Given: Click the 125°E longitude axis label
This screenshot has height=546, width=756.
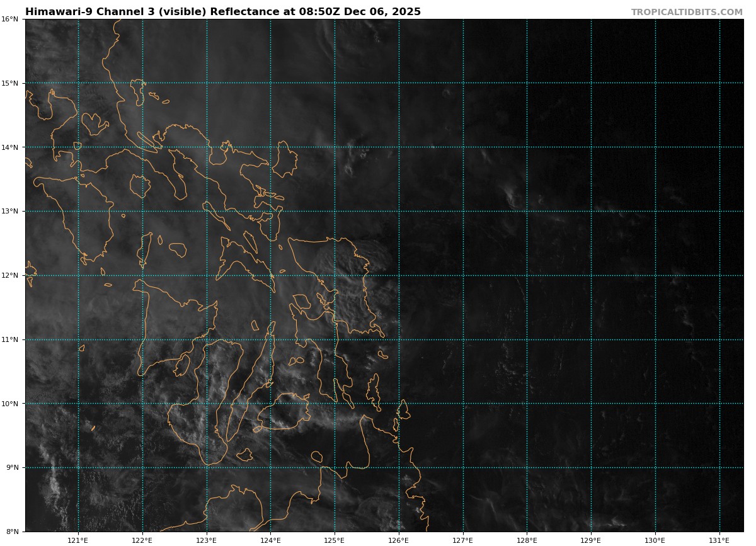Looking at the screenshot, I should pyautogui.click(x=335, y=540).
